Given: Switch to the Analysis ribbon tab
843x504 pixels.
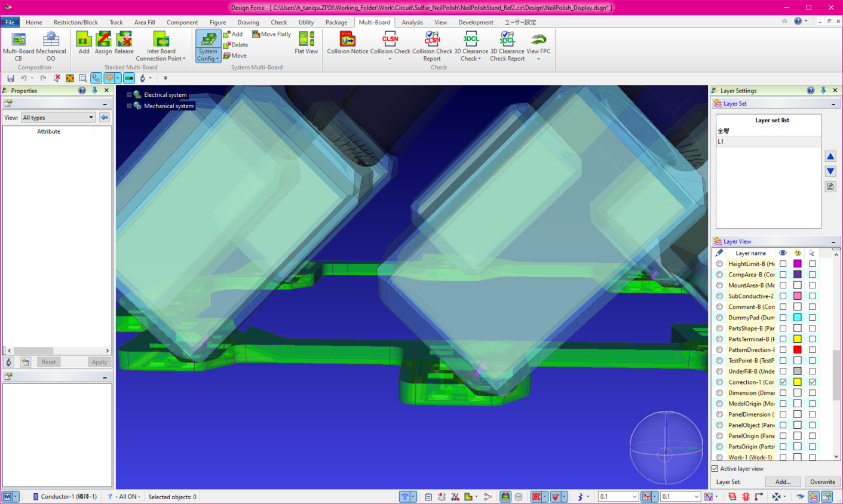Looking at the screenshot, I should click(x=412, y=22).
